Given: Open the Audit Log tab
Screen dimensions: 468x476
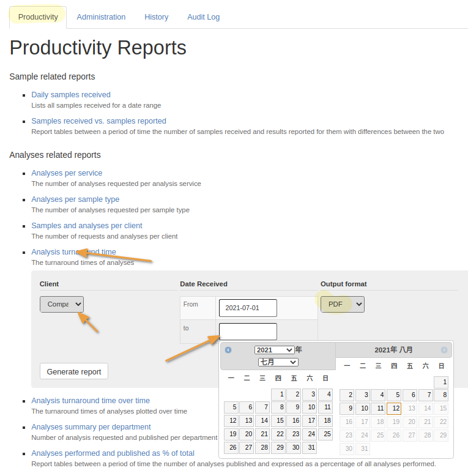Looking at the screenshot, I should click(x=204, y=17).
